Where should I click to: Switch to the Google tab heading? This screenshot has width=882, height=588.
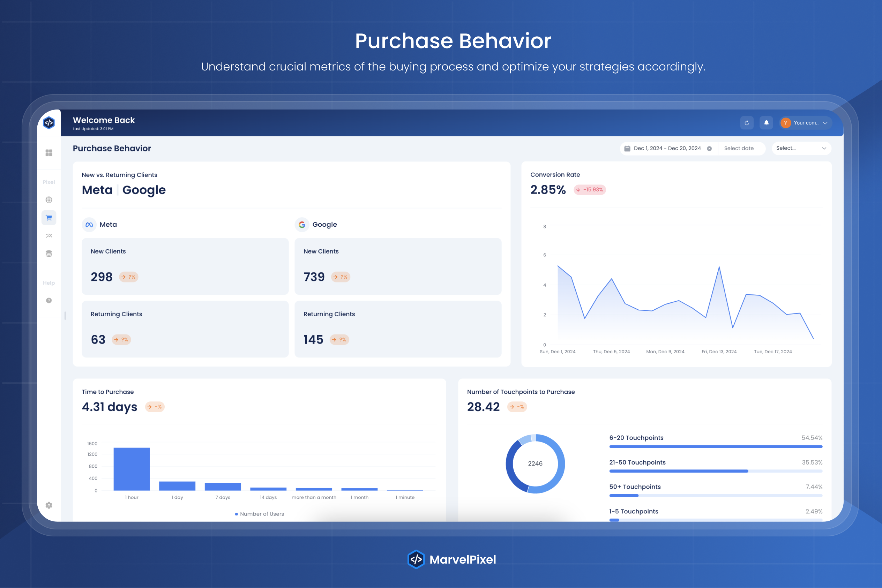pos(144,190)
